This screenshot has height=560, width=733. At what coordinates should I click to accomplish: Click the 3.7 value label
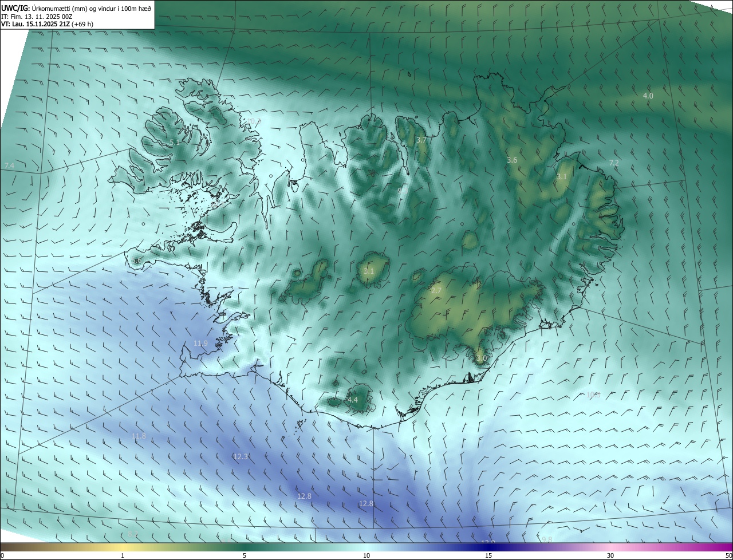coord(421,140)
